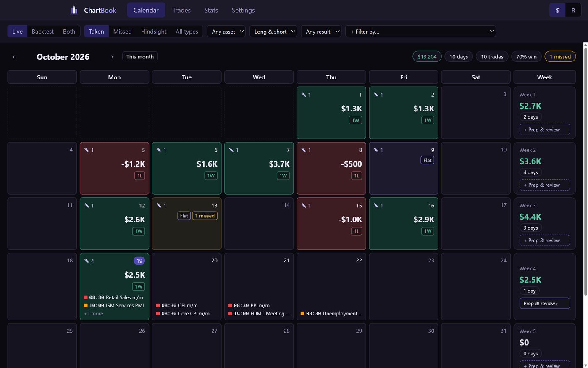Open the Trades tab
This screenshot has width=588, height=368.
181,10
